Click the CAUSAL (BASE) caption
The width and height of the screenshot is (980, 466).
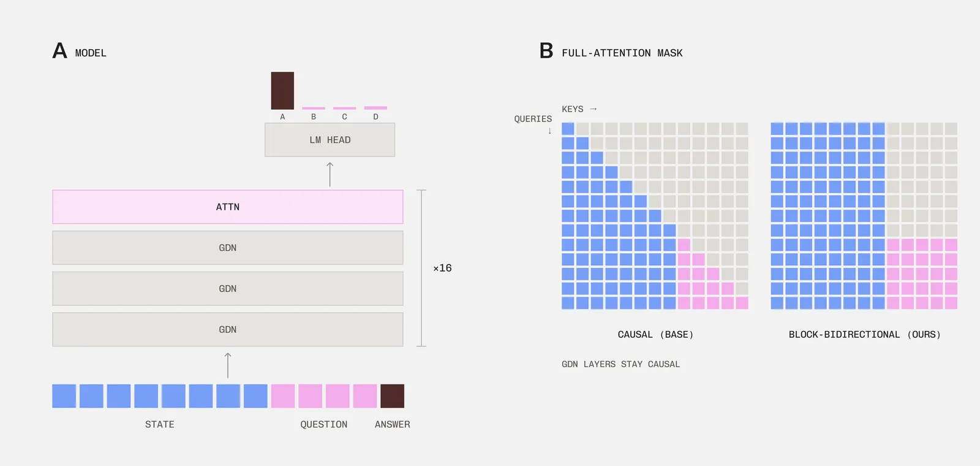tap(655, 334)
